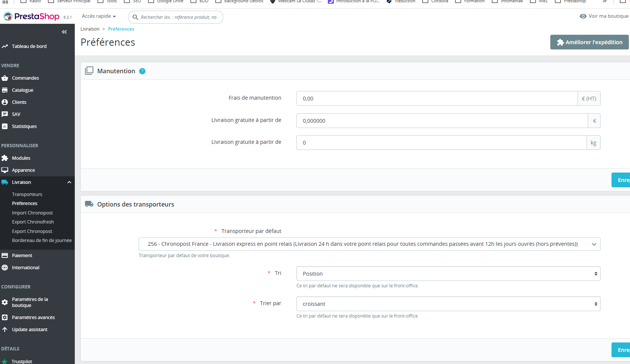Click the Manutention section header icon

coord(89,71)
